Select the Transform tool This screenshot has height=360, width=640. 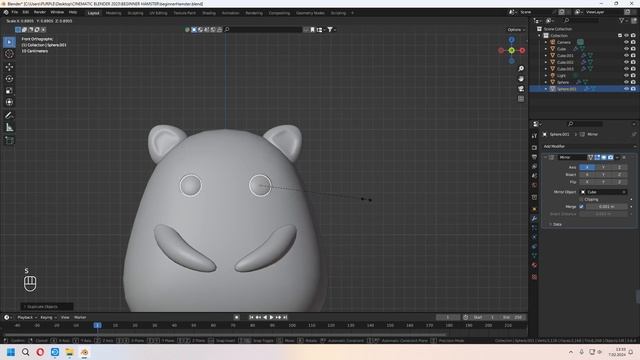[x=9, y=102]
